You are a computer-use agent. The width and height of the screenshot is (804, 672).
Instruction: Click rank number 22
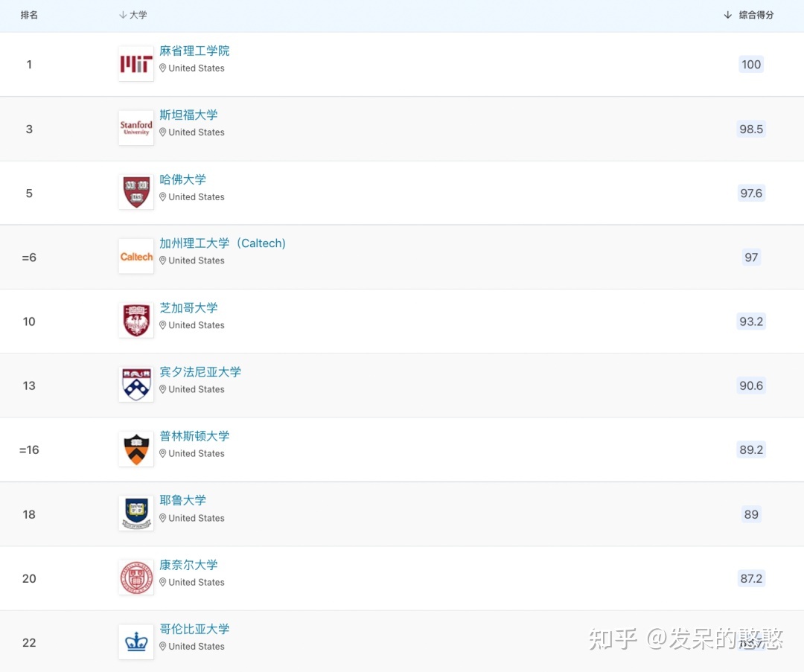[29, 642]
